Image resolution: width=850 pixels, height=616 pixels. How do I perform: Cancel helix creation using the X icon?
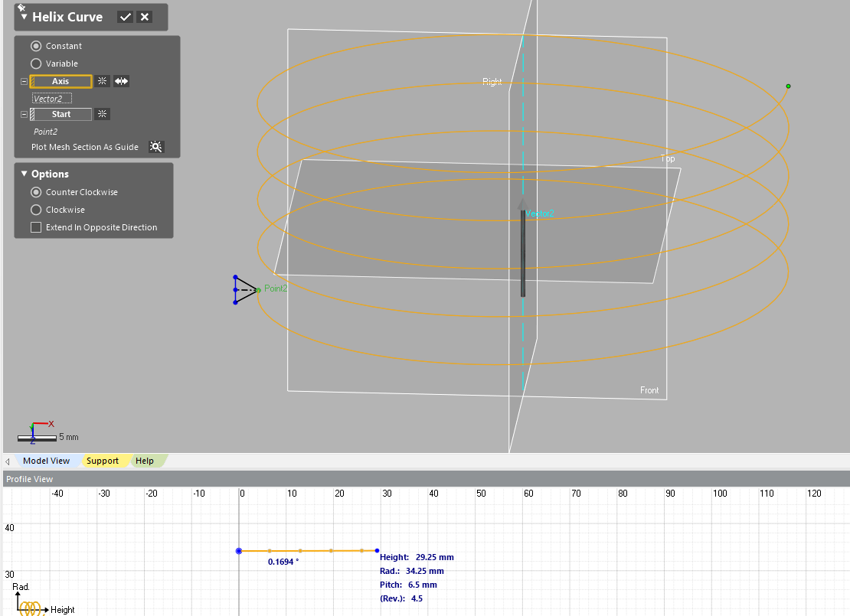(145, 16)
